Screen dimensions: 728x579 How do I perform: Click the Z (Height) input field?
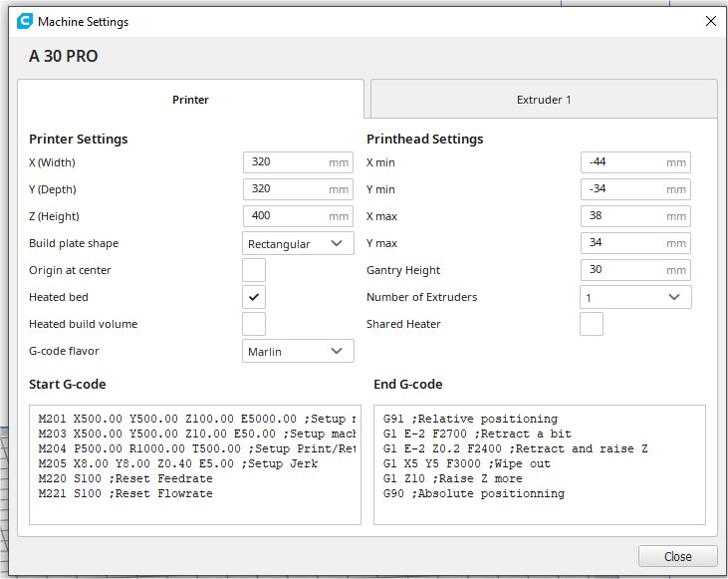click(298, 216)
